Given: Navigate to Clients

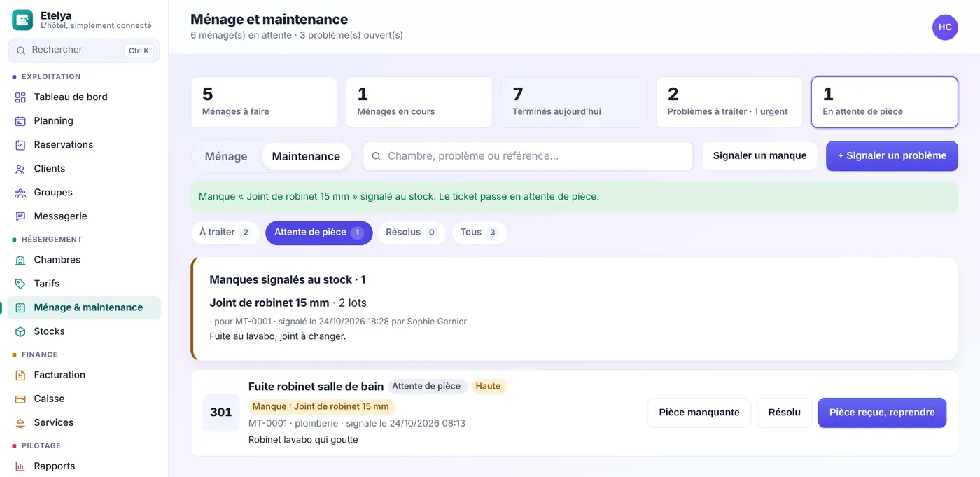Looking at the screenshot, I should coord(84,169).
